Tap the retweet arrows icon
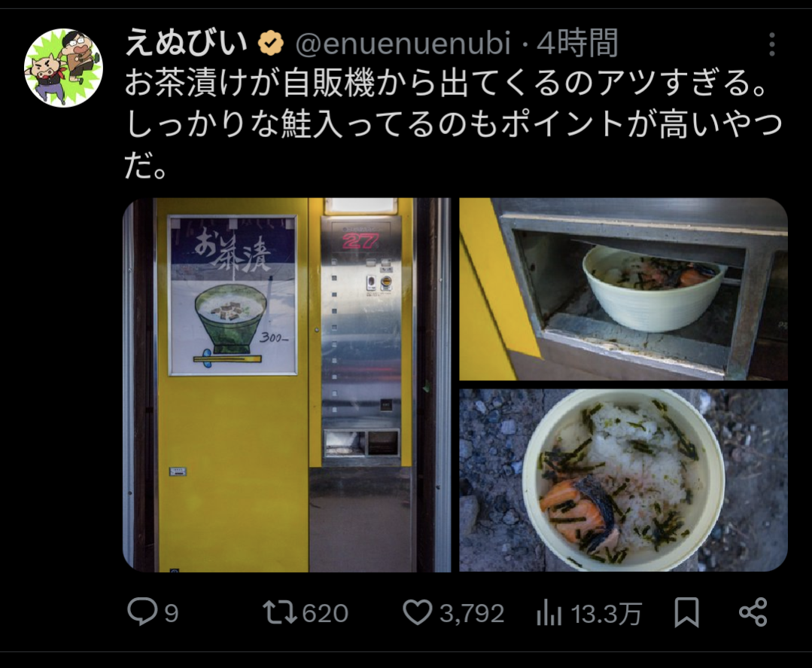The image size is (812, 668). tap(280, 612)
